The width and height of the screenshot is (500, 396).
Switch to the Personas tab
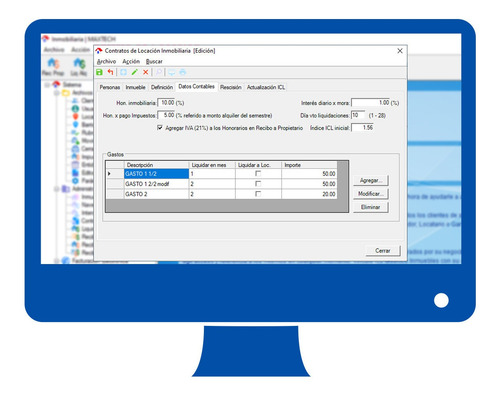[110, 87]
